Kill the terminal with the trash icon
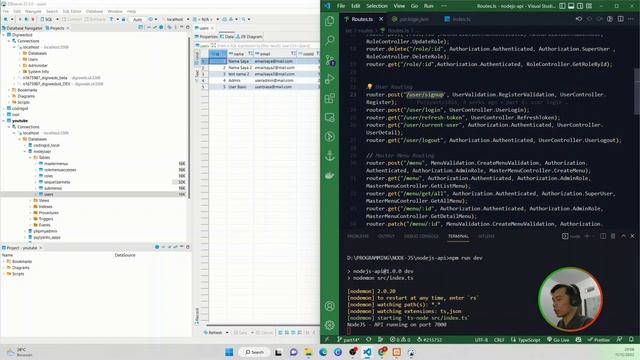 tap(613, 236)
